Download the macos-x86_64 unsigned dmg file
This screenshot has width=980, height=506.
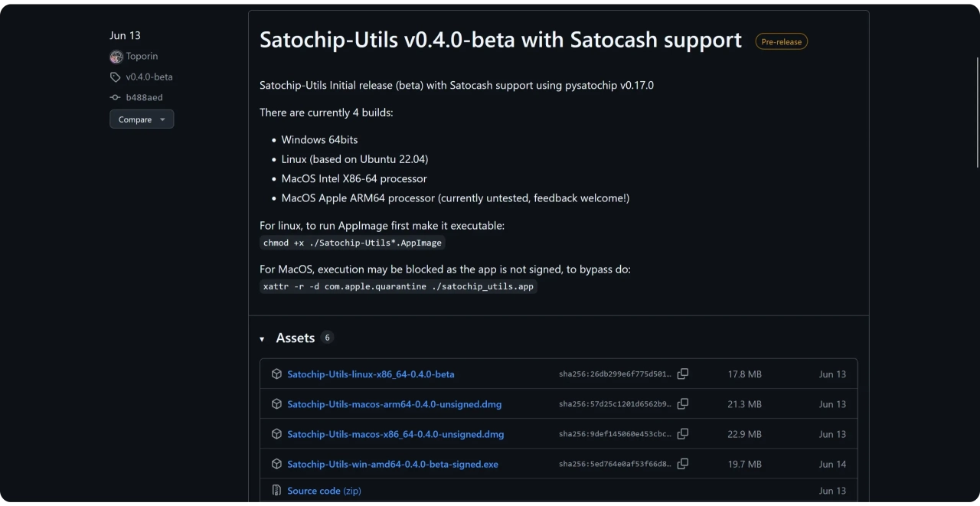[395, 434]
